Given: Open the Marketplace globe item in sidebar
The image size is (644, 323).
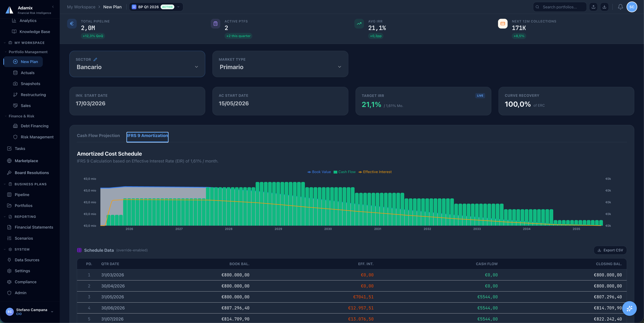Looking at the screenshot, I should [x=26, y=161].
